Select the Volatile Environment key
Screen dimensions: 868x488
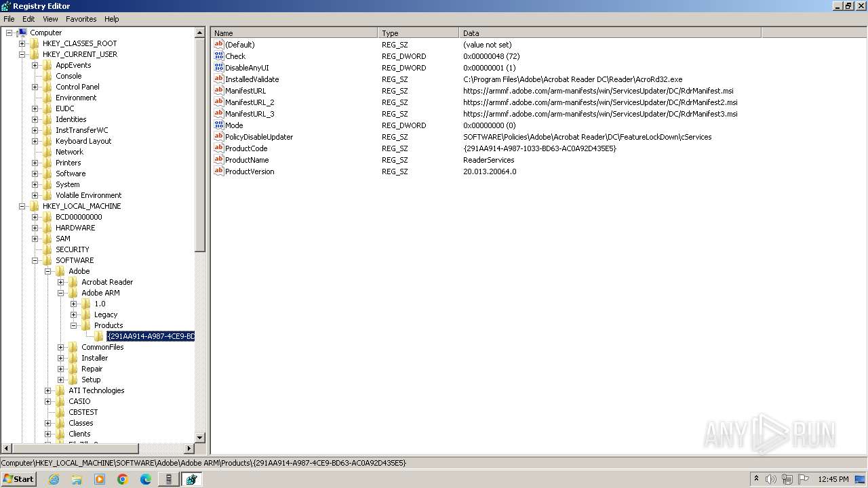pyautogui.click(x=88, y=195)
